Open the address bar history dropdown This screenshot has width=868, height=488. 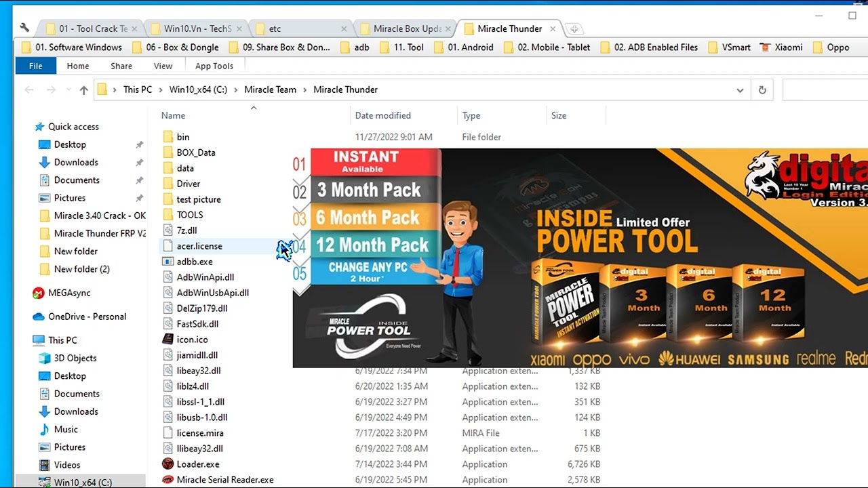click(x=740, y=89)
